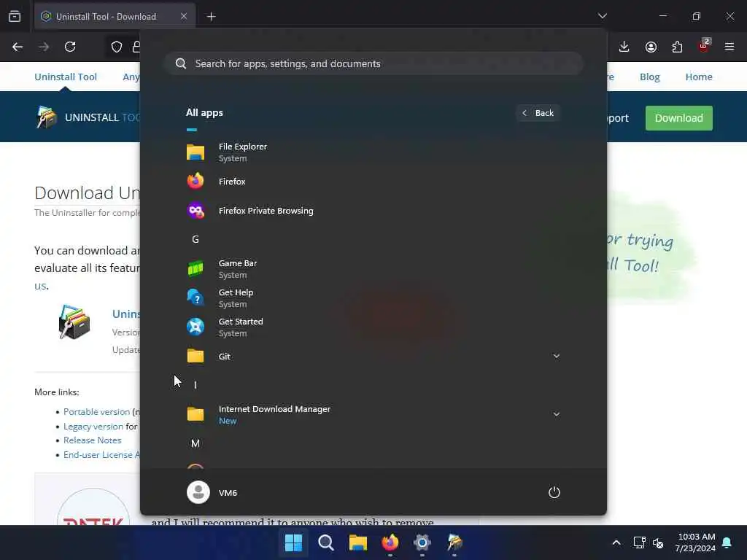Click the tracking protection shield icon
Viewport: 747px width, 560px height.
coord(117,47)
